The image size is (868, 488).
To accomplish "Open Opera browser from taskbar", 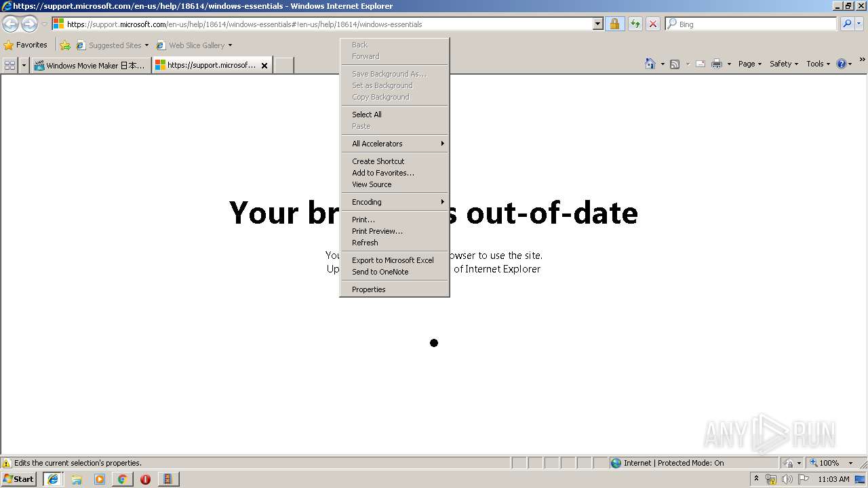I will pyautogui.click(x=145, y=479).
